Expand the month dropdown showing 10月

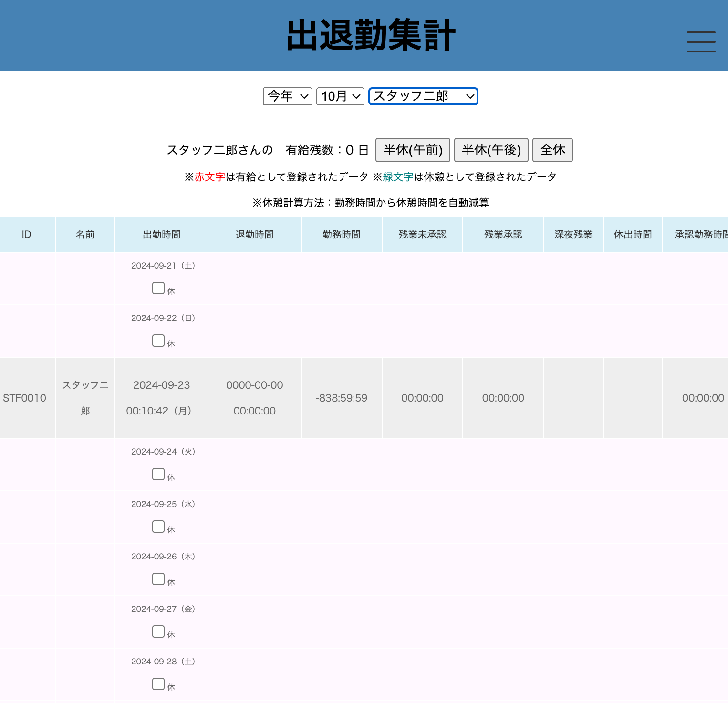tap(340, 96)
